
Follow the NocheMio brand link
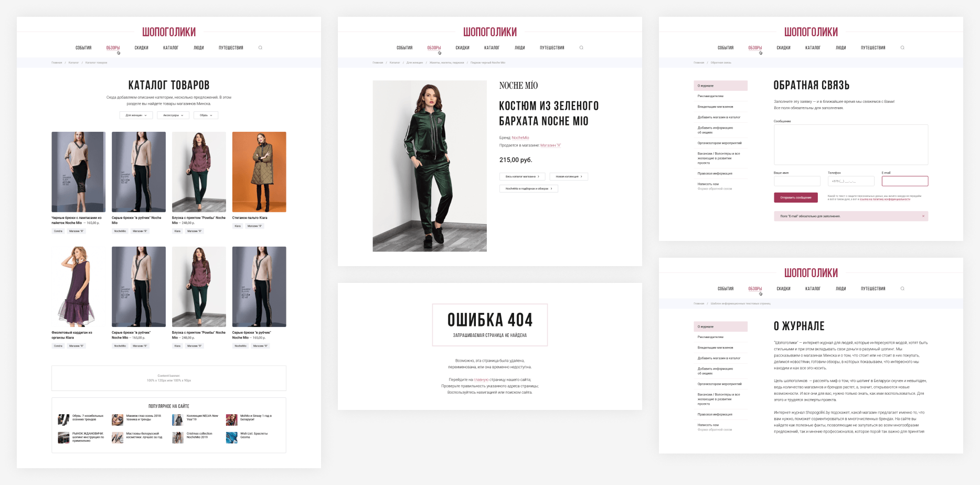point(520,138)
